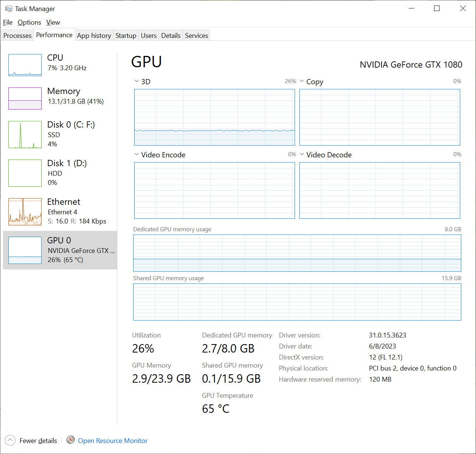Close the Task Manager window
Screen dimensions: 476x454
tap(463, 8)
